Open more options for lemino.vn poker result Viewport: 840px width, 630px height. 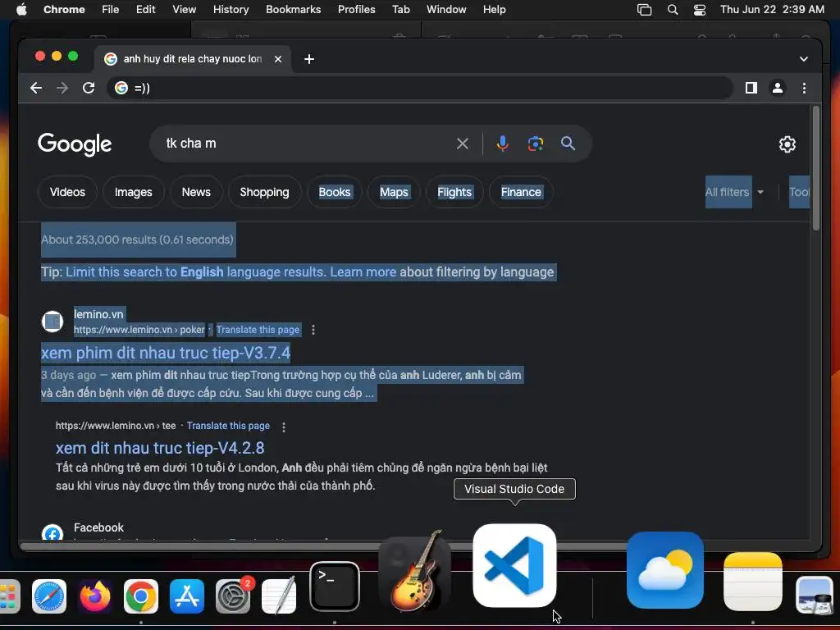pos(313,330)
